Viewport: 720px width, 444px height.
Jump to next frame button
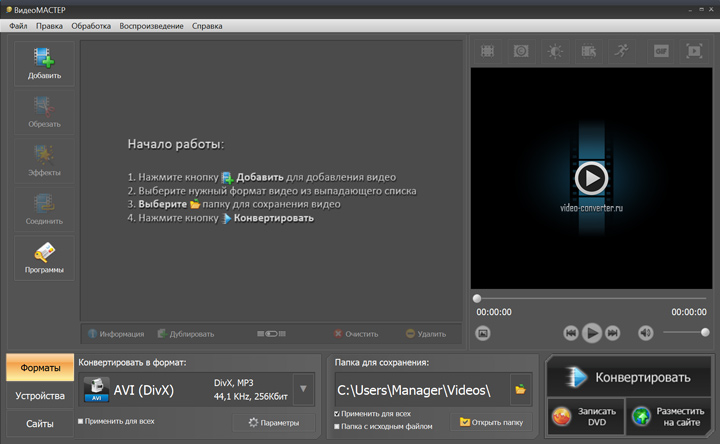pos(613,333)
